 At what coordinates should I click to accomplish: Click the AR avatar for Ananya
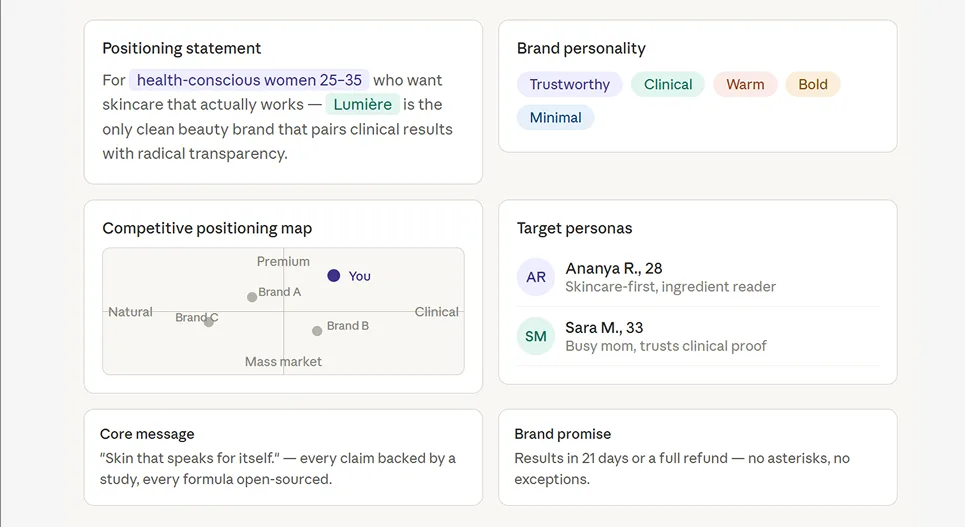(x=535, y=277)
